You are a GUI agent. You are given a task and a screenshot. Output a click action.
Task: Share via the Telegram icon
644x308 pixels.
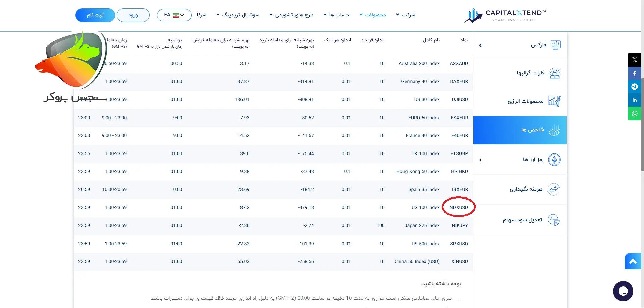click(x=634, y=87)
